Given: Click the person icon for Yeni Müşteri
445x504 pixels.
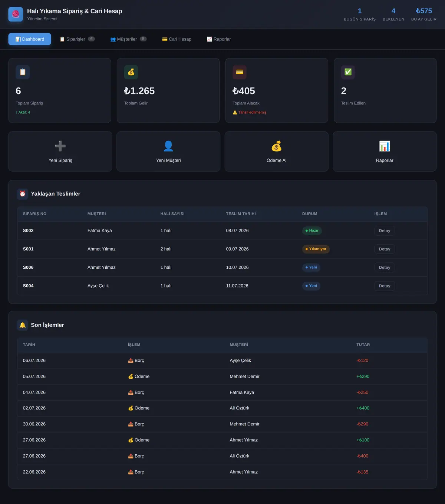Looking at the screenshot, I should click(168, 146).
